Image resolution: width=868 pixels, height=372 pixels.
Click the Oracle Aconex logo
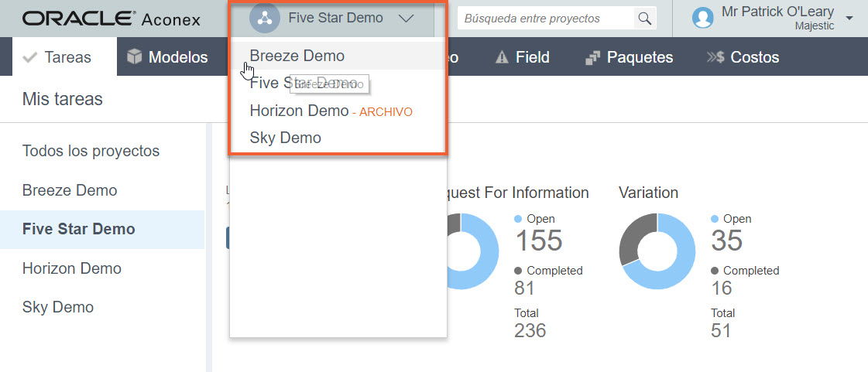coord(112,19)
